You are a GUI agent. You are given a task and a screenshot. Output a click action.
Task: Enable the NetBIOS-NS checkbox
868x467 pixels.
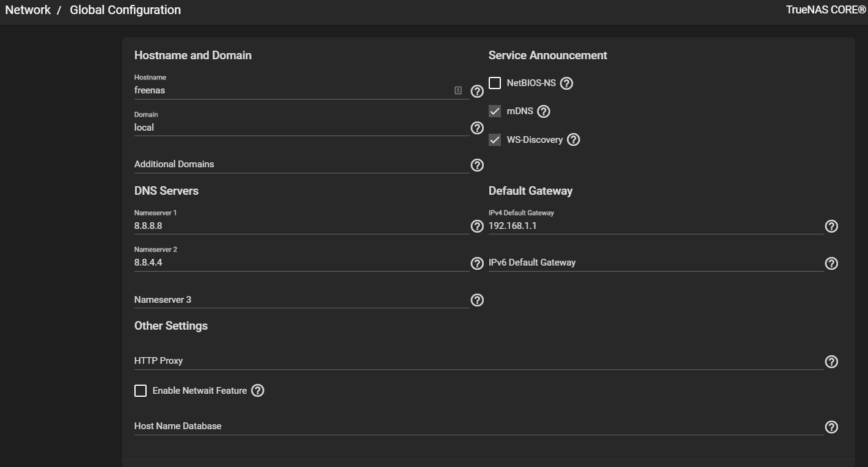(x=495, y=83)
